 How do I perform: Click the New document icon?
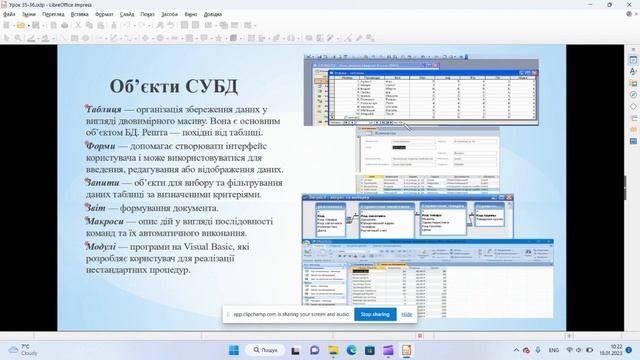tap(6, 25)
